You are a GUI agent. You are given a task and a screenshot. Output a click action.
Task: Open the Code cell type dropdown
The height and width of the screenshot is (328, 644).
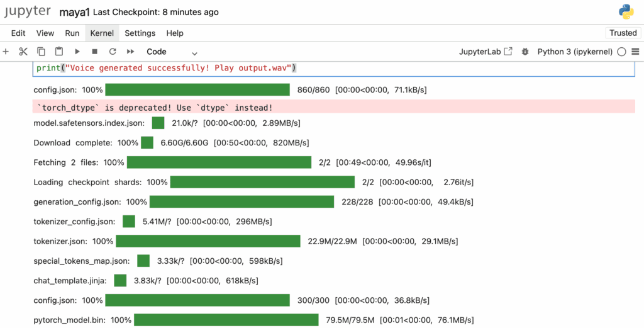click(172, 52)
